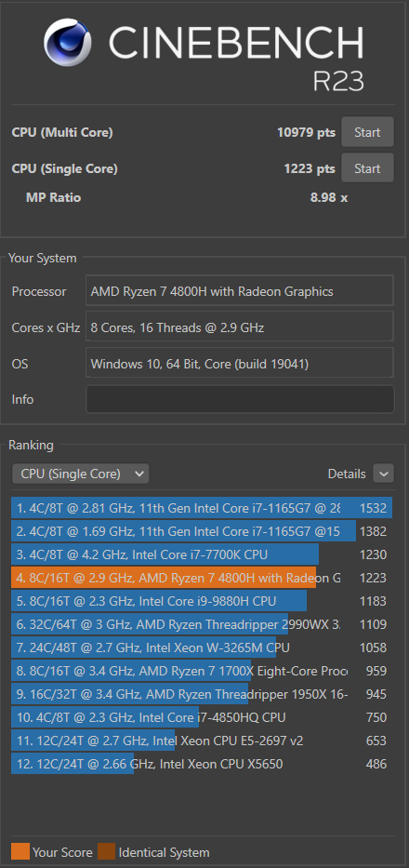Click the Details label in Ranking
Screen dimensions: 409x868
[x=347, y=474]
